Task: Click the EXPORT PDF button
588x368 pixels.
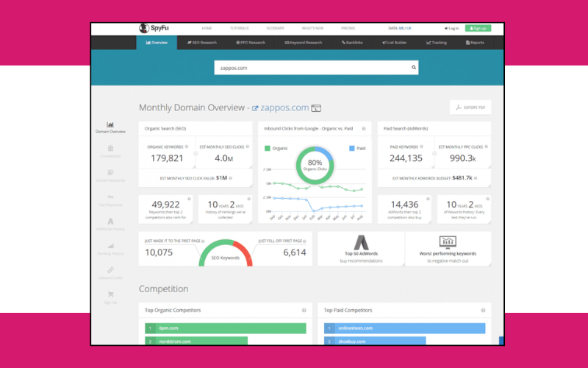Action: click(x=470, y=107)
